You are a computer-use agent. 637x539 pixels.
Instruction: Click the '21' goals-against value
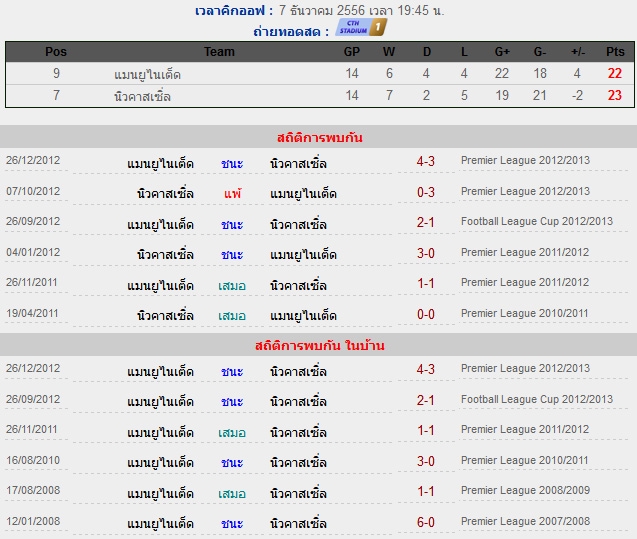540,95
